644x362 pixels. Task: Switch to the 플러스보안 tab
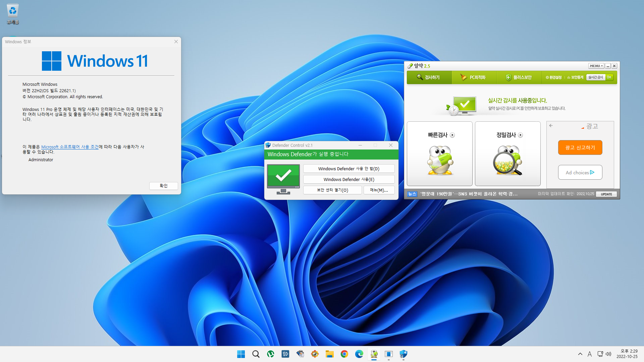519,77
